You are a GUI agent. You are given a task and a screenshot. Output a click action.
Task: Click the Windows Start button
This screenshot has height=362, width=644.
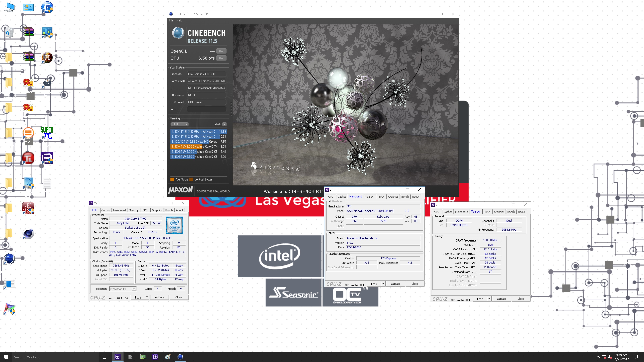pos(6,357)
